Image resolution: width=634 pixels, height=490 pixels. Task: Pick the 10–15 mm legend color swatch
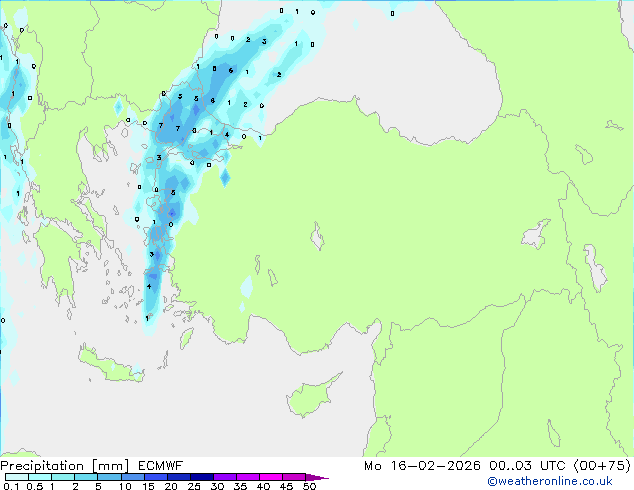coord(132,477)
